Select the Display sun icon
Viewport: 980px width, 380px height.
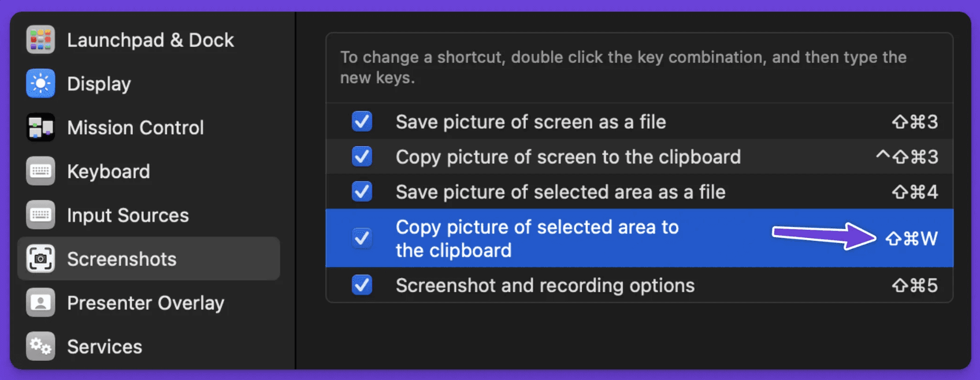[40, 84]
